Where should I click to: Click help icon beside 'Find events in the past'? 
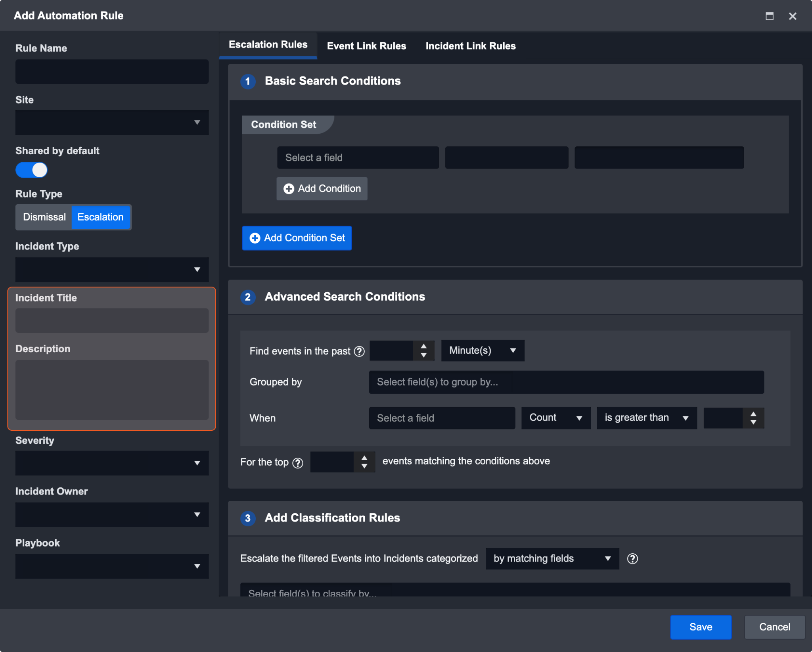coord(359,351)
